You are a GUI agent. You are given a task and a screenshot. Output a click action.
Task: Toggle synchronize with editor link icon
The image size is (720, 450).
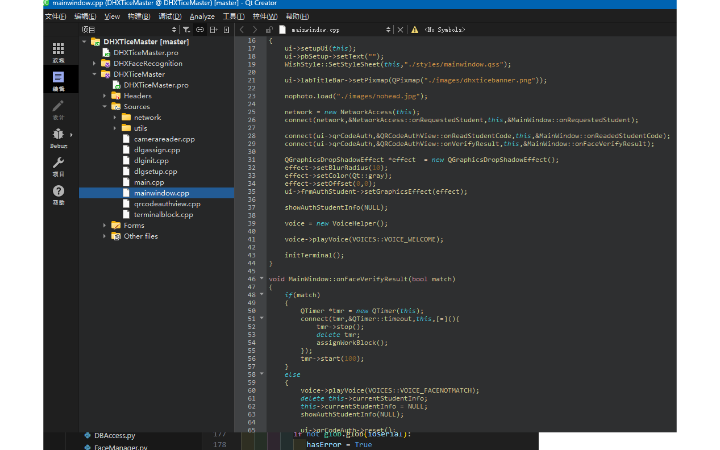coord(200,30)
